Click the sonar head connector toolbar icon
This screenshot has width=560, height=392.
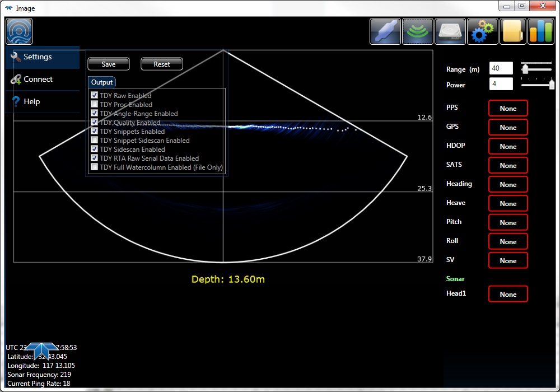click(x=385, y=31)
